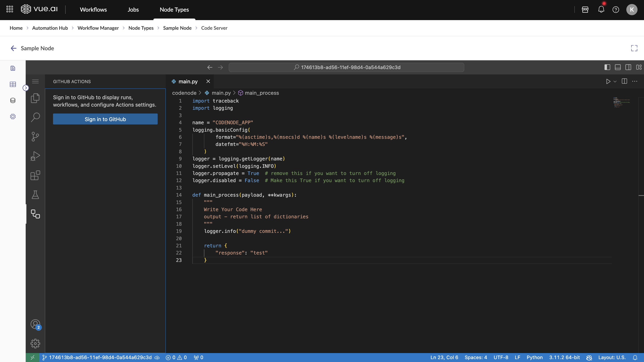Open the Testing flask icon
Viewport: 644px width, 362px height.
[35, 195]
